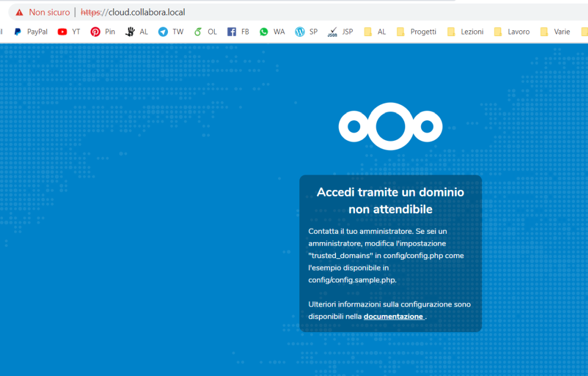Open the AL hand icon bookmark
The image size is (588, 376).
pyautogui.click(x=137, y=32)
